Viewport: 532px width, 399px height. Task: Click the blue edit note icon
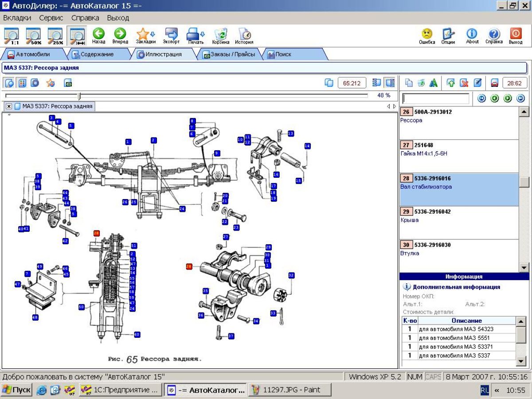pos(477,83)
